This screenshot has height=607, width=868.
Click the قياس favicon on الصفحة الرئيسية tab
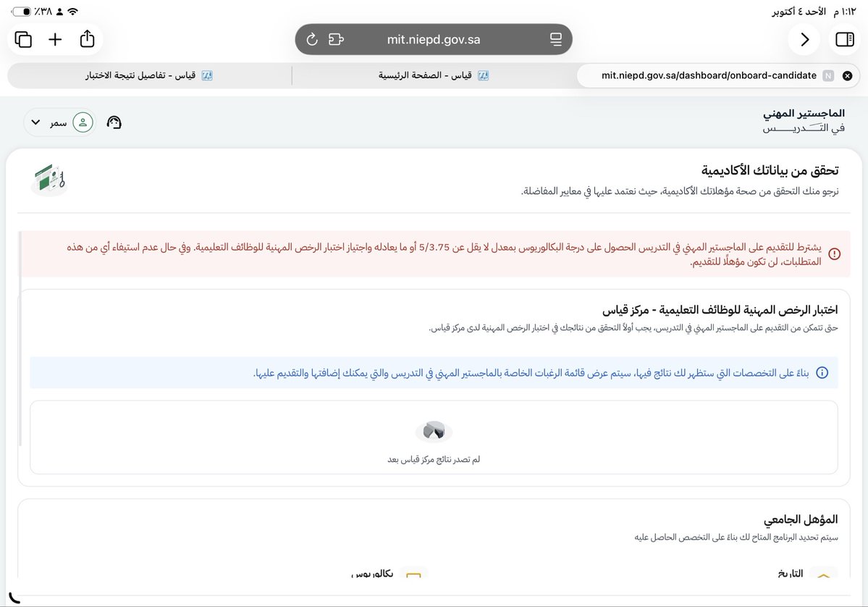[484, 76]
